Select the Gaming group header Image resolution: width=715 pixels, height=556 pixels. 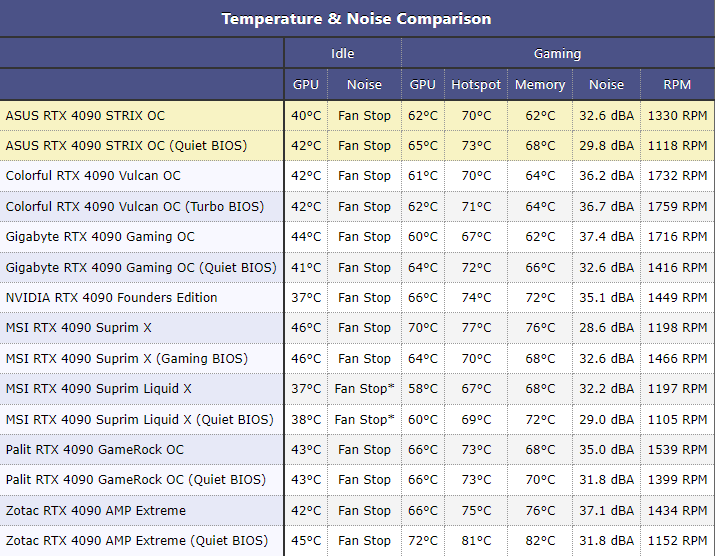557,54
